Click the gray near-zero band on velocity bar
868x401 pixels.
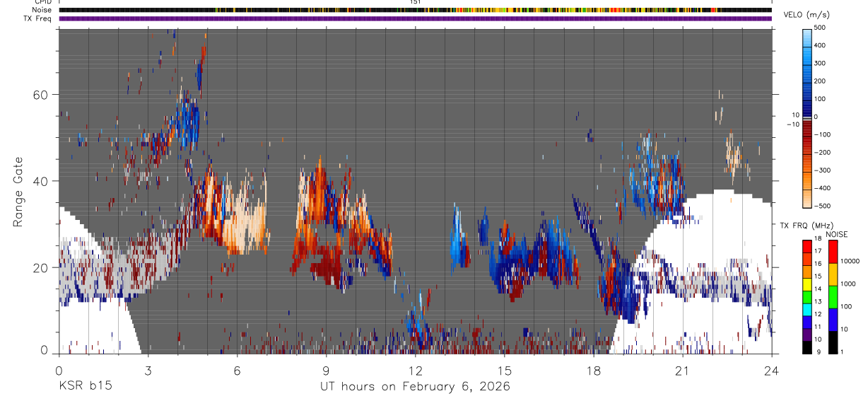808,117
